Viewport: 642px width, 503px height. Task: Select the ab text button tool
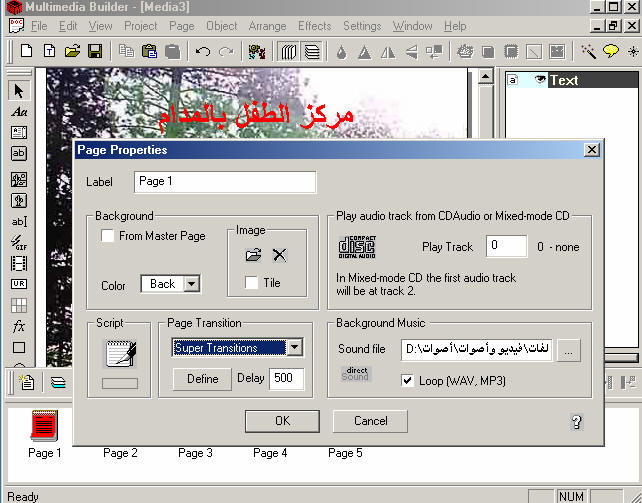pyautogui.click(x=19, y=153)
